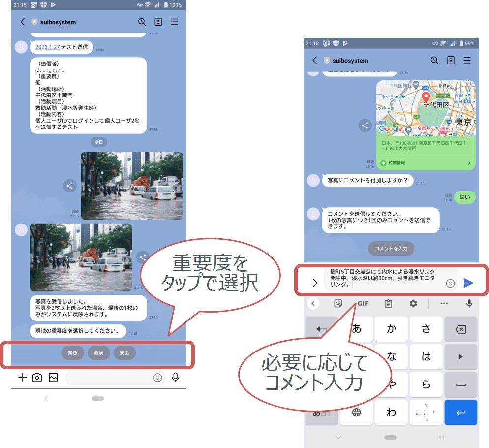Open keyboard GIF panel
The width and height of the screenshot is (489, 448).
tap(363, 303)
